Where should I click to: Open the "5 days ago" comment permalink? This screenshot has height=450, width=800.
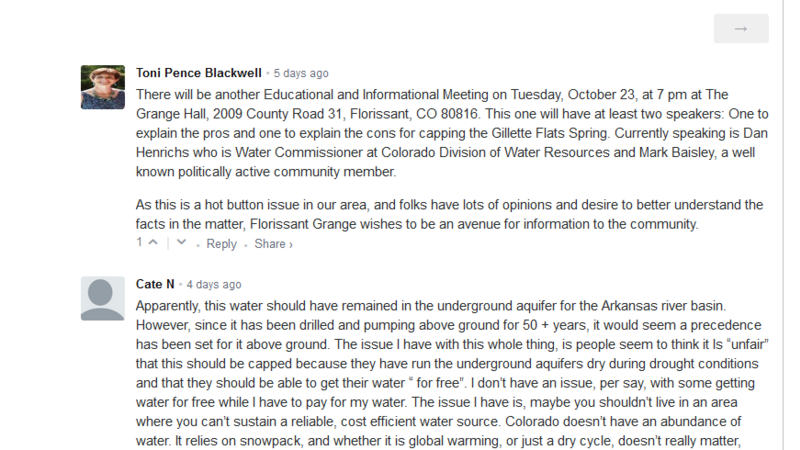pyautogui.click(x=300, y=73)
